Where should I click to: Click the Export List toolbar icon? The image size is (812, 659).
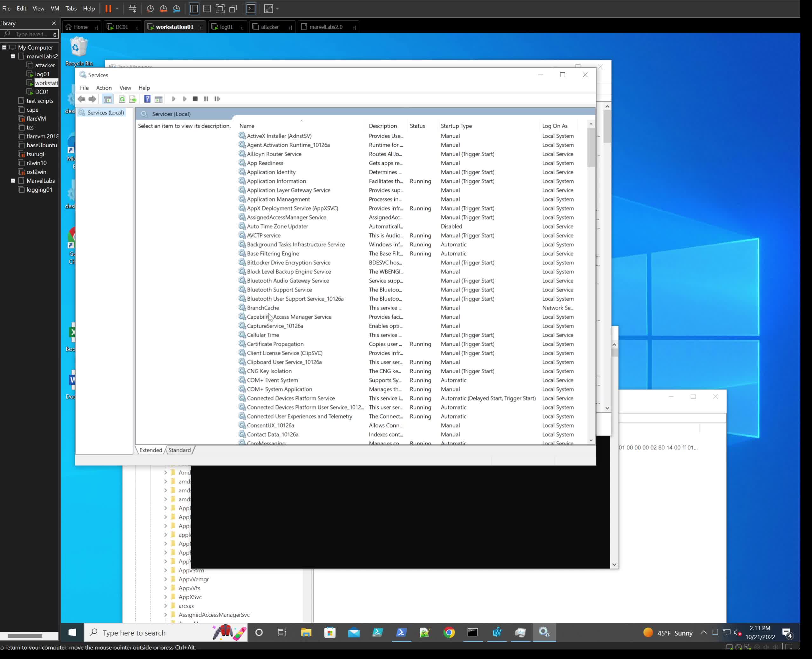tap(132, 99)
